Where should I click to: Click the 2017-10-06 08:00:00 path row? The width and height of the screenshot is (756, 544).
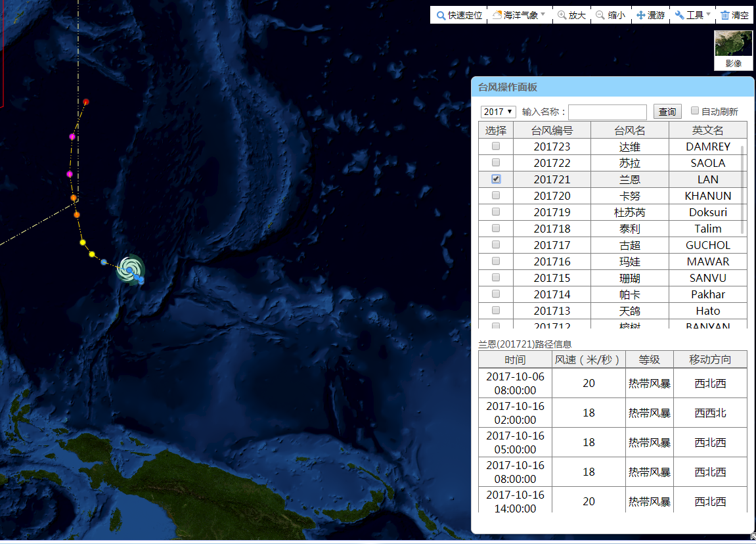[x=612, y=384]
